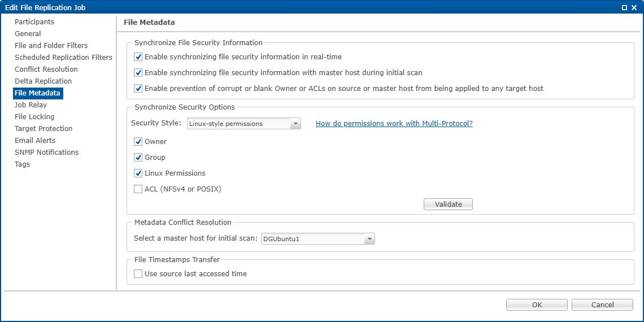Disable corrupt or blank Owner prevention checkbox
The height and width of the screenshot is (322, 644).
click(138, 89)
